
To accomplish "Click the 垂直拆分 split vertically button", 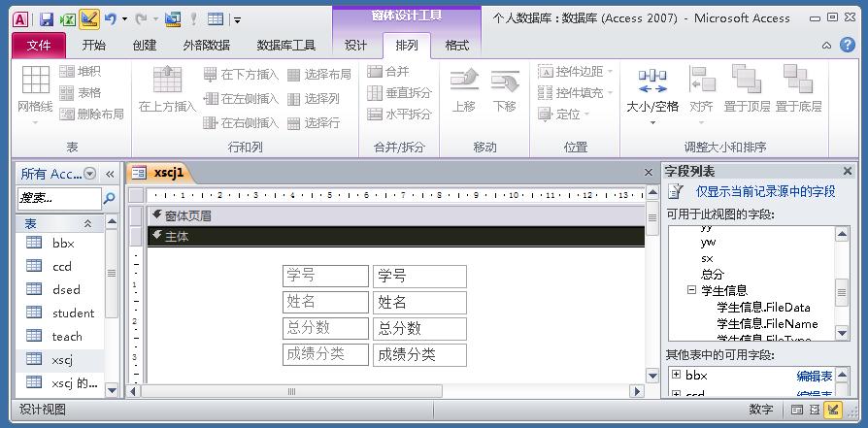I will 400,92.
